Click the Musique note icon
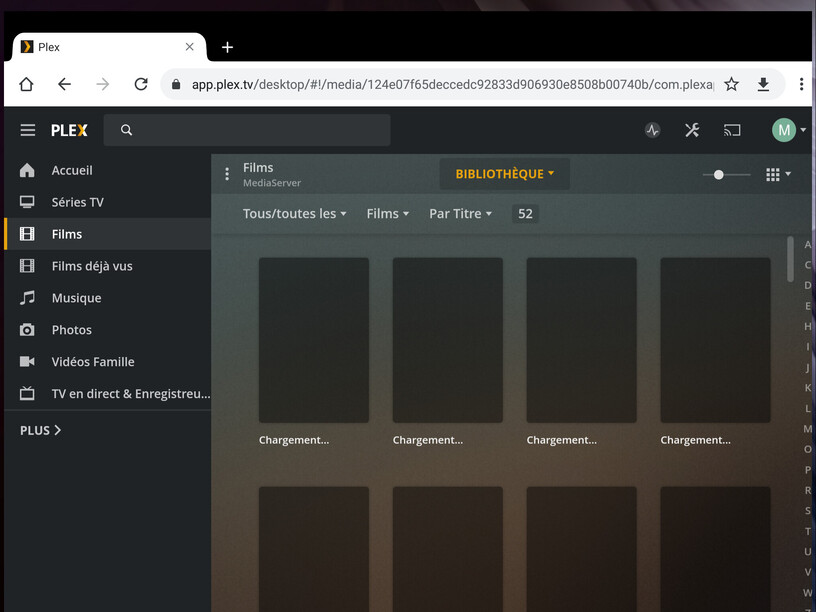This screenshot has width=816, height=612. (27, 298)
